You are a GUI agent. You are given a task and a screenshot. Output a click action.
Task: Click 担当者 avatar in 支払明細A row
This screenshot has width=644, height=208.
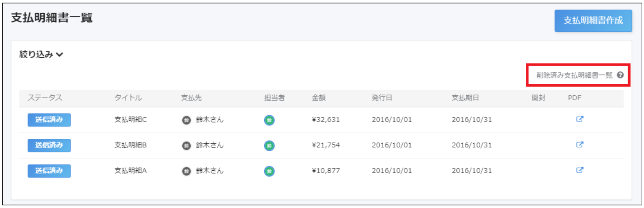(x=269, y=171)
